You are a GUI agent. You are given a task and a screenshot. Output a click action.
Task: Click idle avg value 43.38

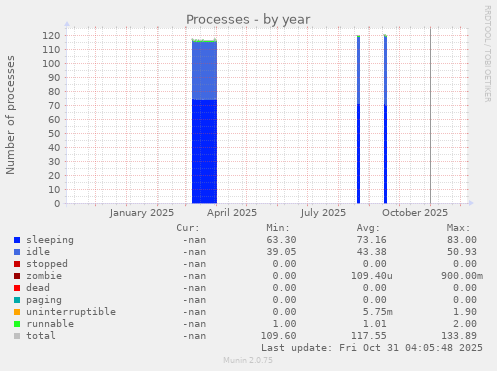(371, 252)
